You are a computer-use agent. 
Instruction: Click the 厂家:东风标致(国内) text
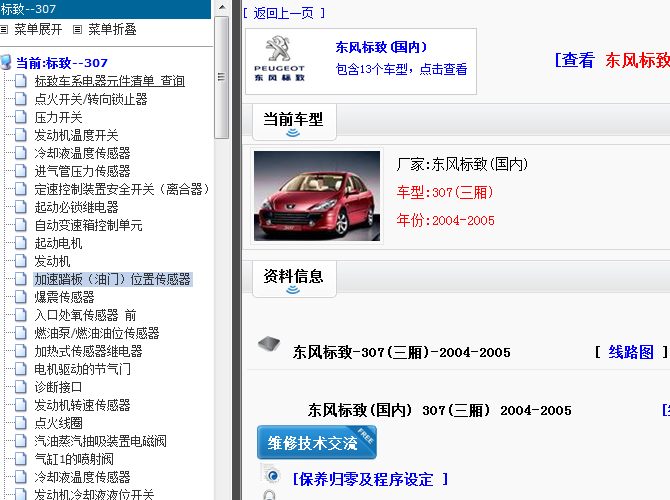(x=462, y=164)
